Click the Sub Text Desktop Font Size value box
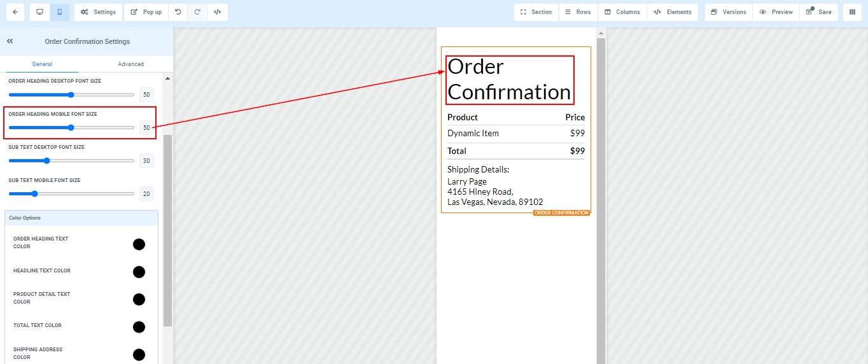This screenshot has width=868, height=364. [146, 161]
